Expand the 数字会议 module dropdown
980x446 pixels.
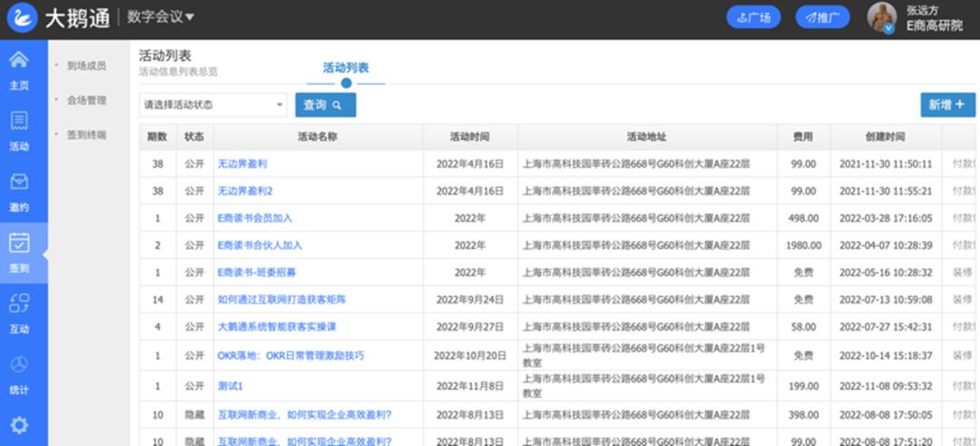tap(161, 17)
